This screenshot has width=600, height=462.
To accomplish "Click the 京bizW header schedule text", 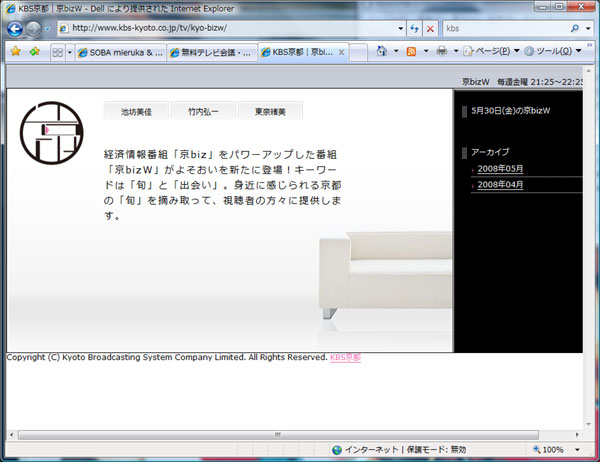I will pyautogui.click(x=522, y=82).
